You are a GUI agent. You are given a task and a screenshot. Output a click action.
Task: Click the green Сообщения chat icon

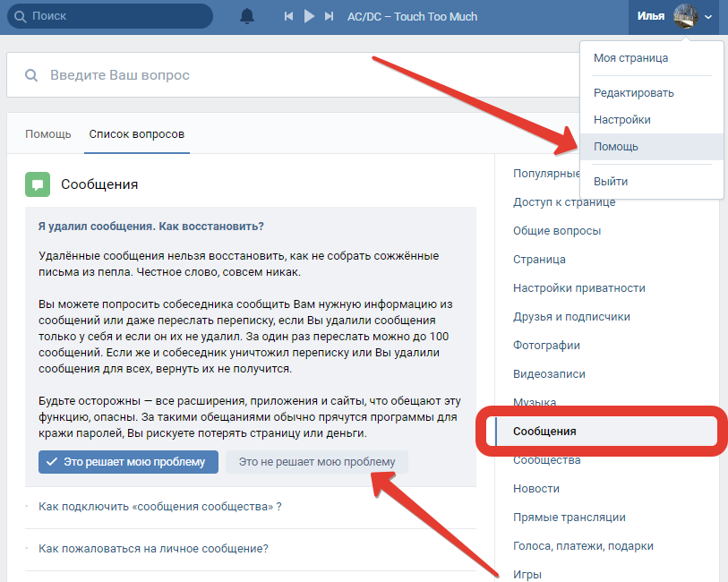38,184
